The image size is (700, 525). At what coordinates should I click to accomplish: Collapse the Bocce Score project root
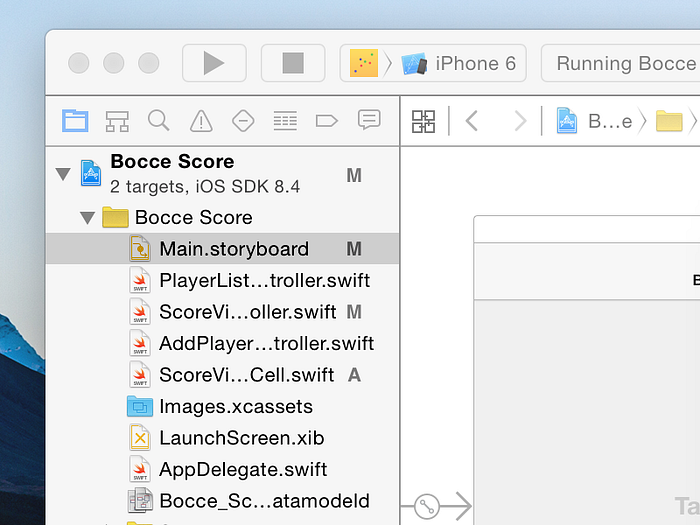coord(63,174)
